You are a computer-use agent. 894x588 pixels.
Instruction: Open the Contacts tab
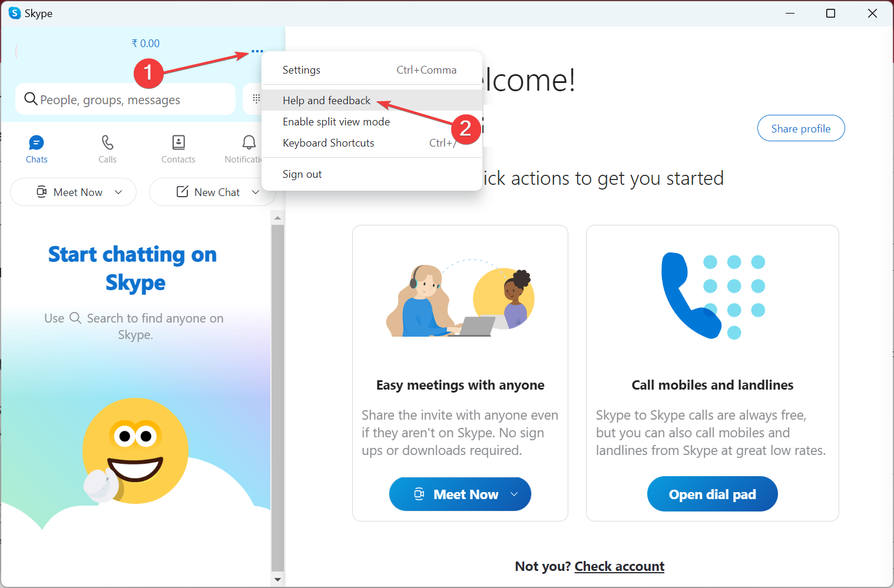click(178, 149)
